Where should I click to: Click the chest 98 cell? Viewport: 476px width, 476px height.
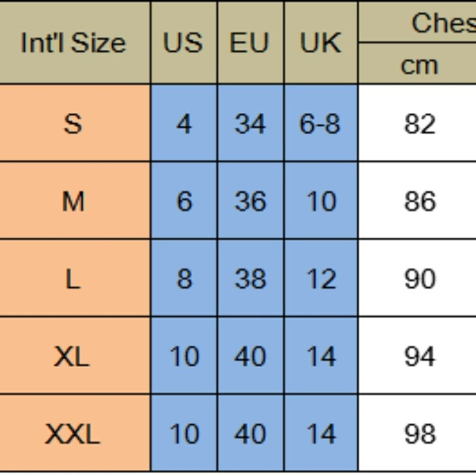[x=417, y=433]
